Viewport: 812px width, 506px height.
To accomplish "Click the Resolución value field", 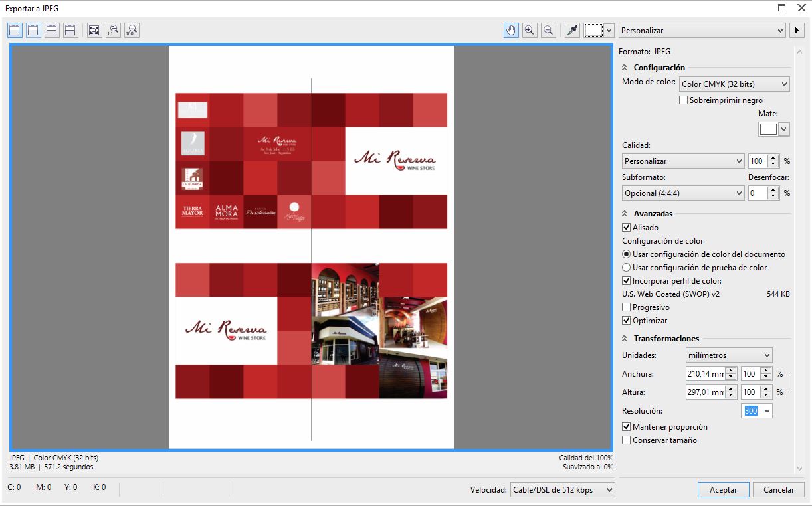I will click(752, 411).
